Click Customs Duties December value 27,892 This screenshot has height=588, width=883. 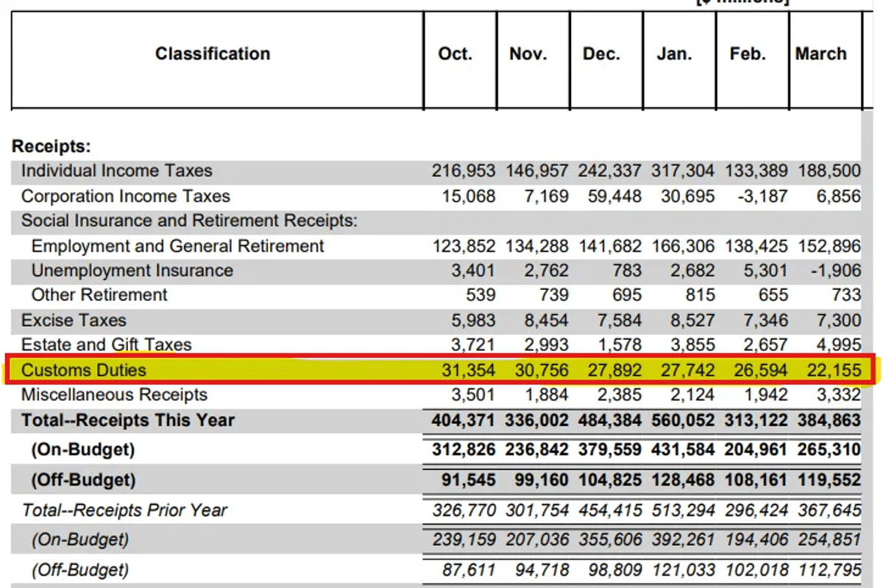tap(614, 370)
